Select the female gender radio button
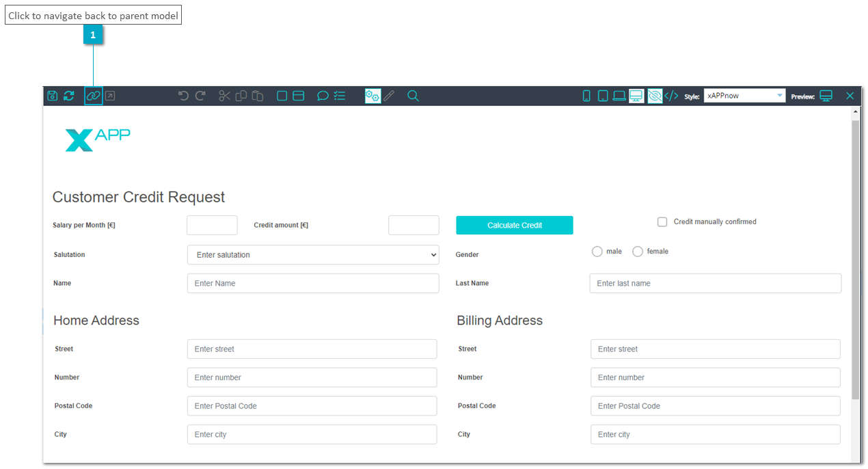Viewport: 868px width, 469px height. click(638, 252)
